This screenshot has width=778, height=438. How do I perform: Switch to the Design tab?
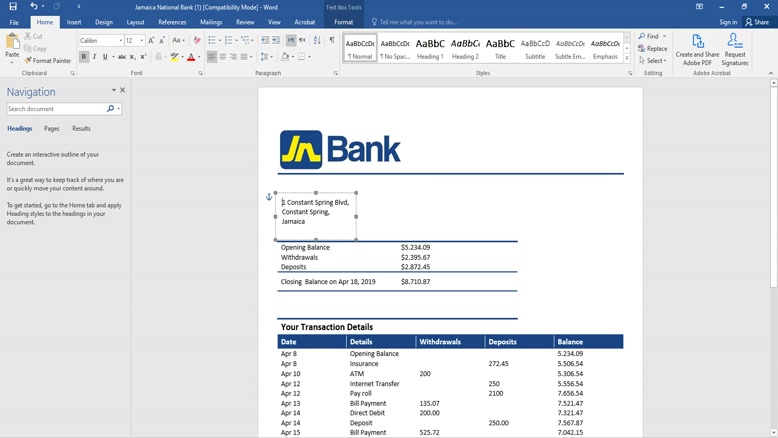tap(104, 22)
